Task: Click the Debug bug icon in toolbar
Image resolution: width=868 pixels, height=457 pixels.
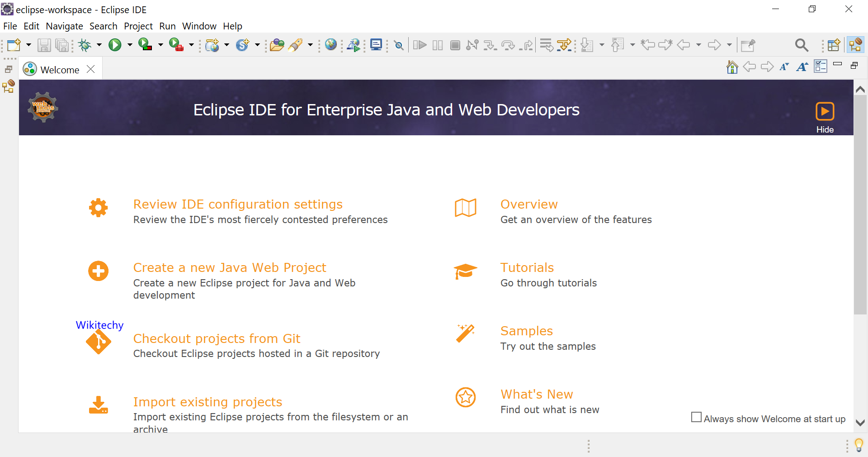Action: click(x=85, y=45)
